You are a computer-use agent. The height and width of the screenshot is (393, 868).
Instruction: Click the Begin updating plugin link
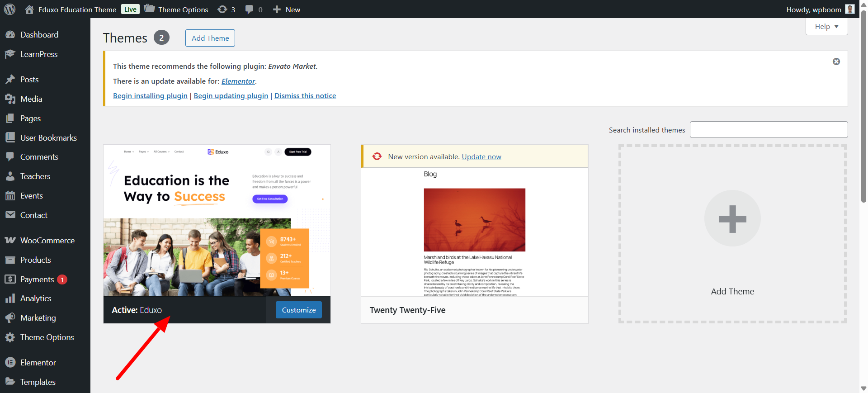point(231,96)
